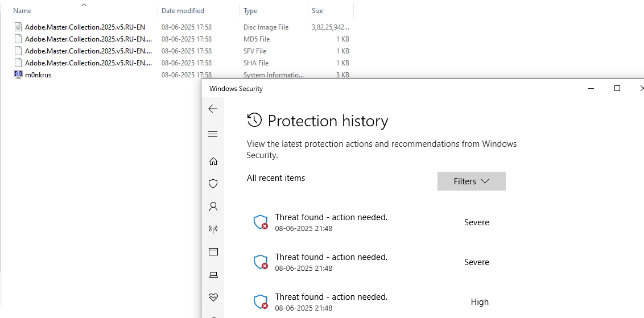This screenshot has height=318, width=644.
Task: Open Device performance & health heart icon
Action: point(213,297)
